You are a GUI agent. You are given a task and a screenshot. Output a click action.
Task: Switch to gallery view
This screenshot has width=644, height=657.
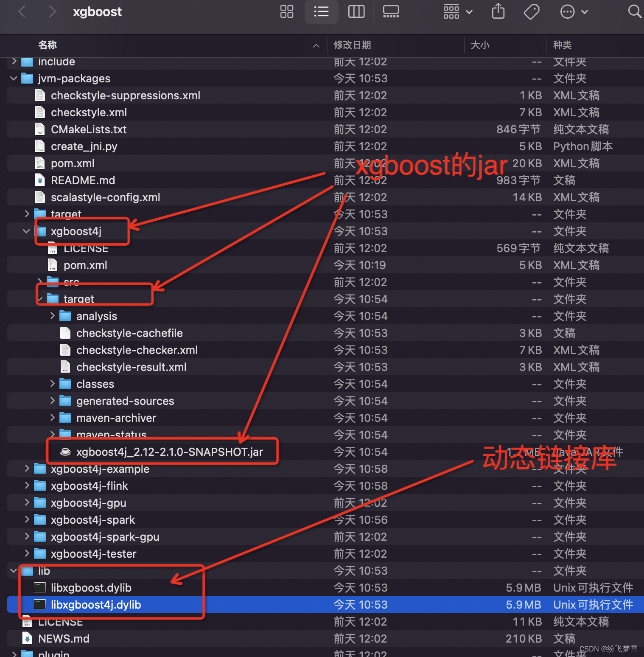(391, 11)
